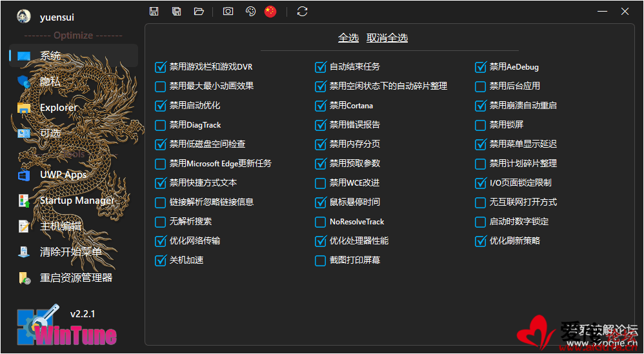Click the yuensui user avatar

23,16
